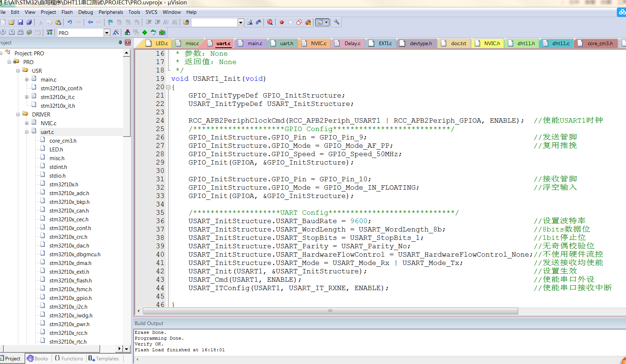This screenshot has height=364, width=626.
Task: Rebuild all target files icon
Action: (x=20, y=32)
